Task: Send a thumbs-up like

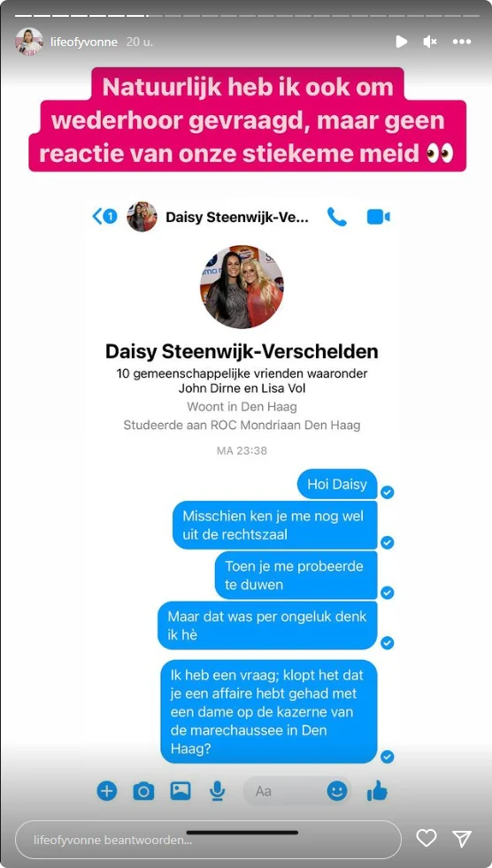Action: click(x=378, y=792)
